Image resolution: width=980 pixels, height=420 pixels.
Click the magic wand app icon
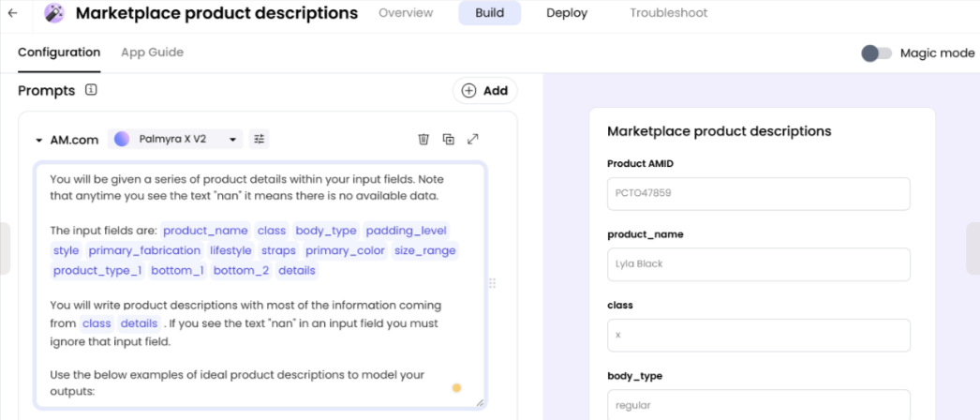[54, 13]
